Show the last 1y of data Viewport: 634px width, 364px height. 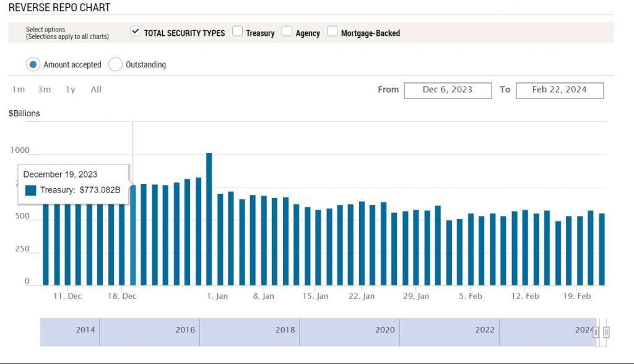[x=71, y=90]
